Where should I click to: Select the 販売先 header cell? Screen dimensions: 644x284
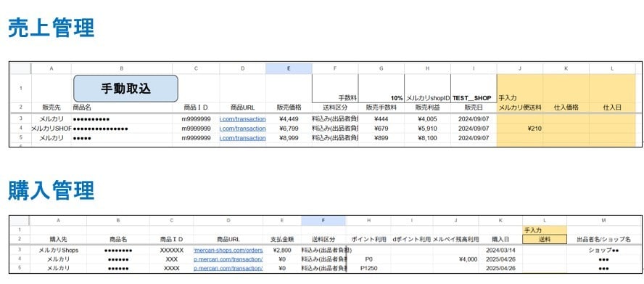pos(51,107)
